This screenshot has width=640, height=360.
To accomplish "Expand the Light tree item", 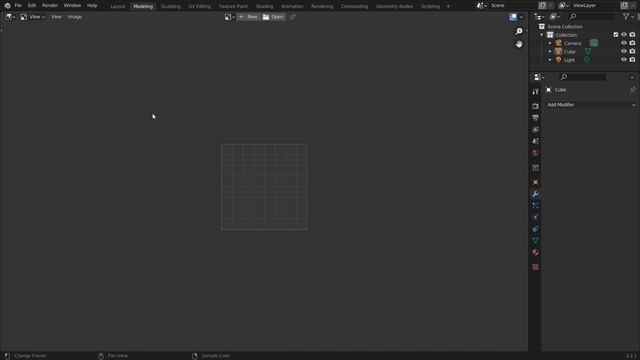I will (x=550, y=60).
